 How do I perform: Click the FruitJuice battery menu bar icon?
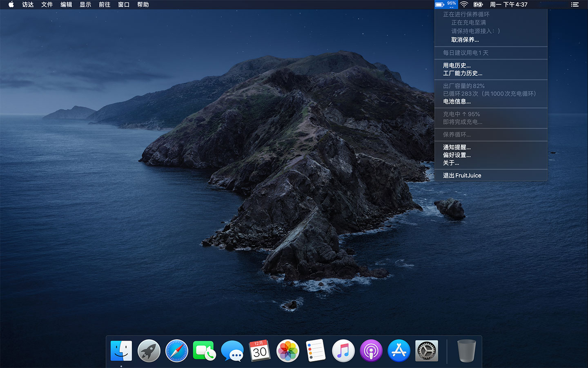pos(446,4)
